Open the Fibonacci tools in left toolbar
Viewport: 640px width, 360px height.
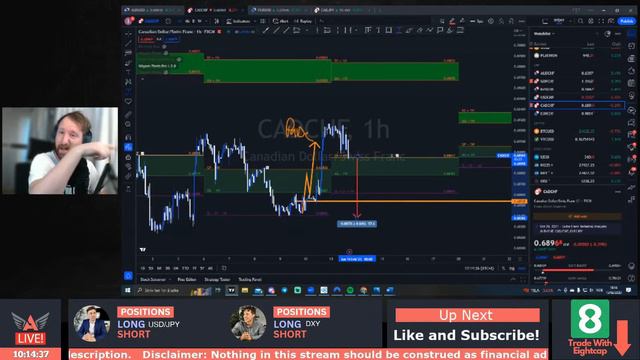(129, 53)
